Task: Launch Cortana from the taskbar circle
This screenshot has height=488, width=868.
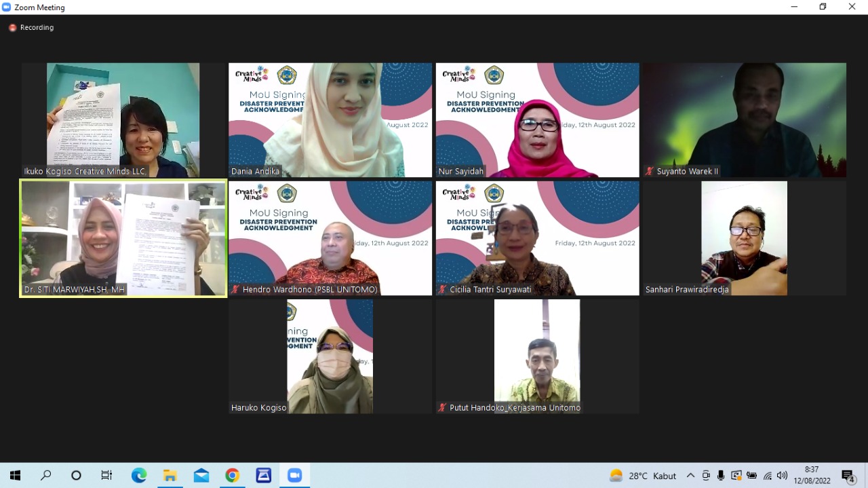Action: (x=76, y=476)
